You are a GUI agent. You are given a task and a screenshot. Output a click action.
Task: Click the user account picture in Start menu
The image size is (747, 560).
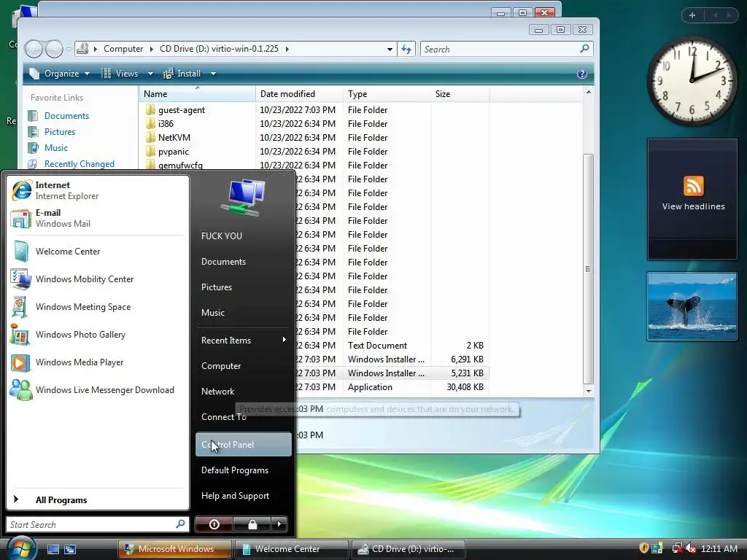coord(243,197)
